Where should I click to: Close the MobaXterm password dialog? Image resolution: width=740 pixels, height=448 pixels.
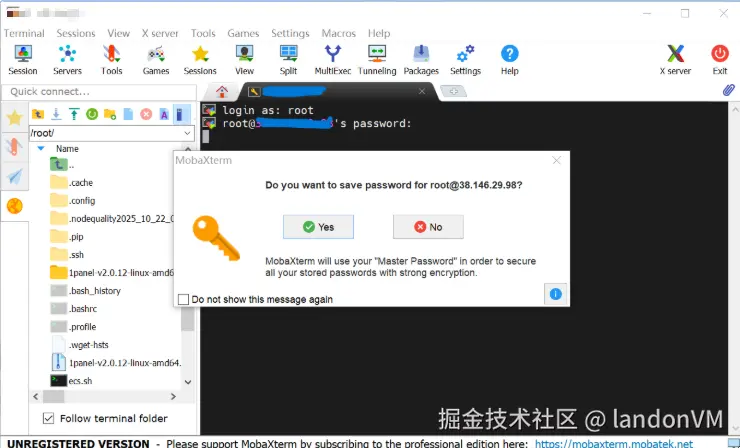(x=556, y=161)
